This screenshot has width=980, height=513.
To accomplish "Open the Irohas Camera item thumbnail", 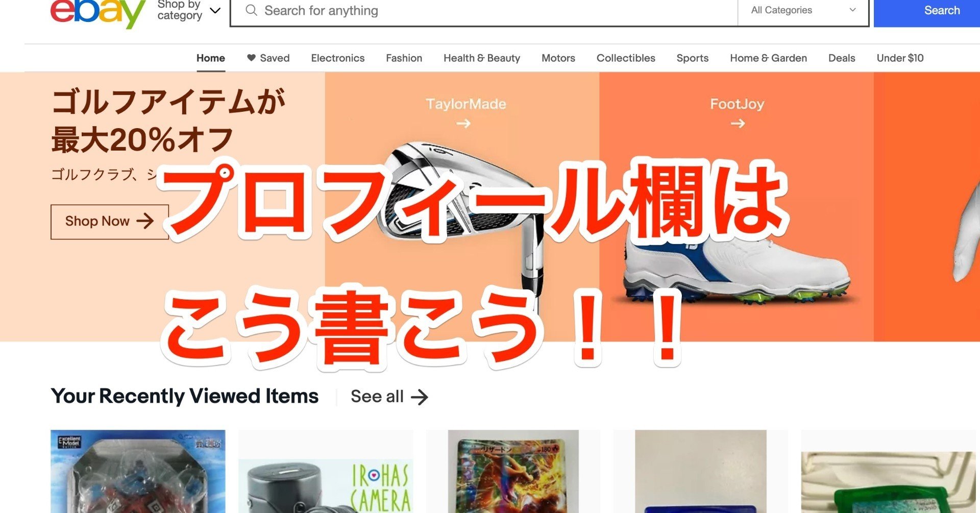I will [x=326, y=472].
